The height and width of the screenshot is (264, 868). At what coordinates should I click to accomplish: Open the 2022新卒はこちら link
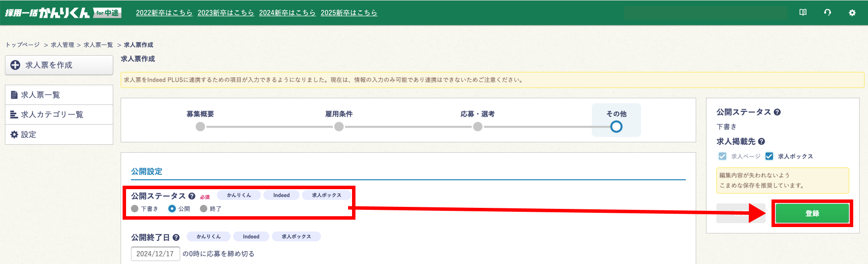(x=164, y=13)
